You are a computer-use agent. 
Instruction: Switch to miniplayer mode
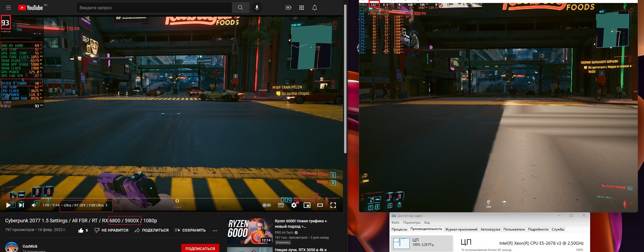click(x=307, y=205)
